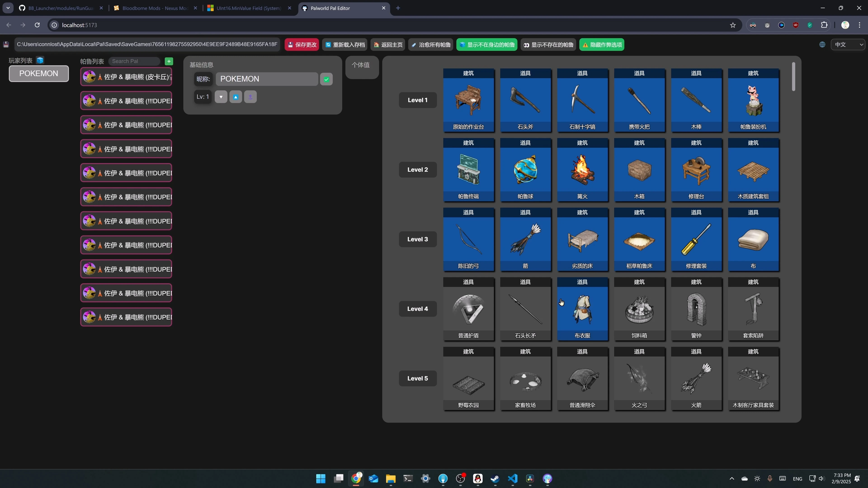Click the 保存更改 save button
The height and width of the screenshot is (488, 868).
(x=302, y=45)
